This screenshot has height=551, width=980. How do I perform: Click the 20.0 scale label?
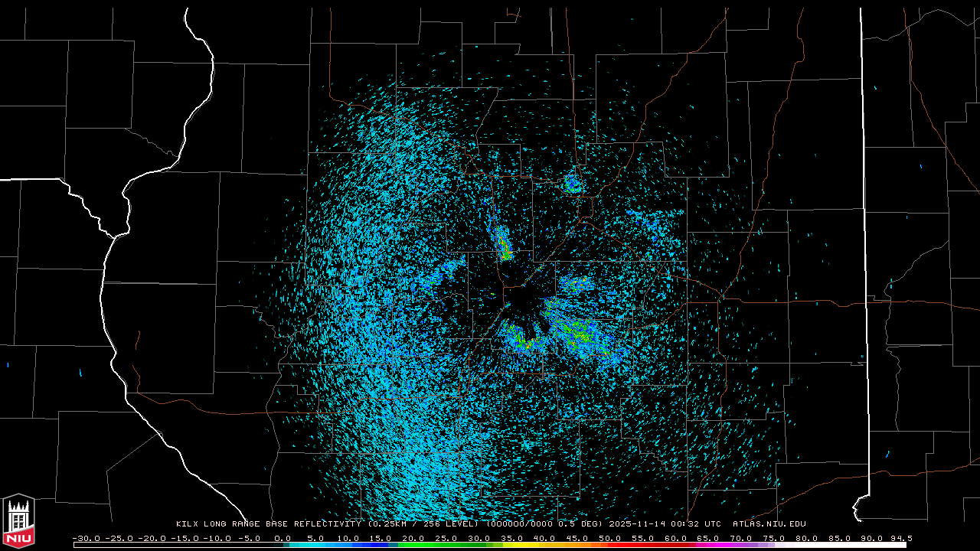click(413, 538)
